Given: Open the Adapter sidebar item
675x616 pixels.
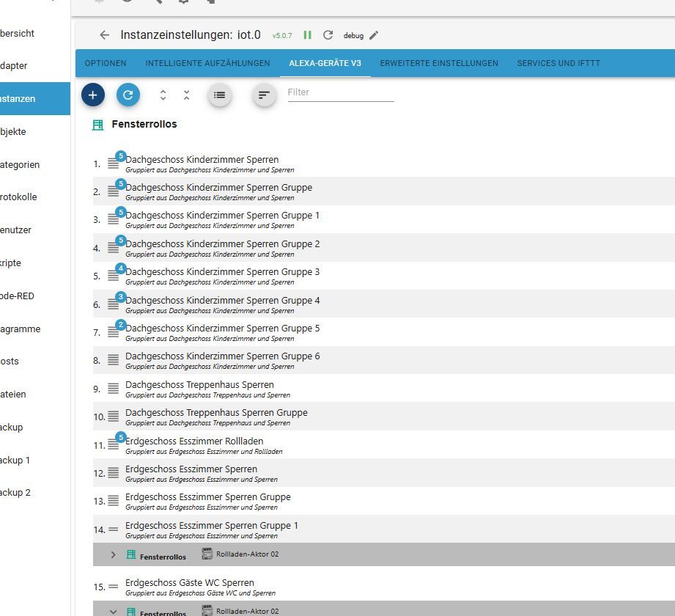Looking at the screenshot, I should pyautogui.click(x=35, y=66).
